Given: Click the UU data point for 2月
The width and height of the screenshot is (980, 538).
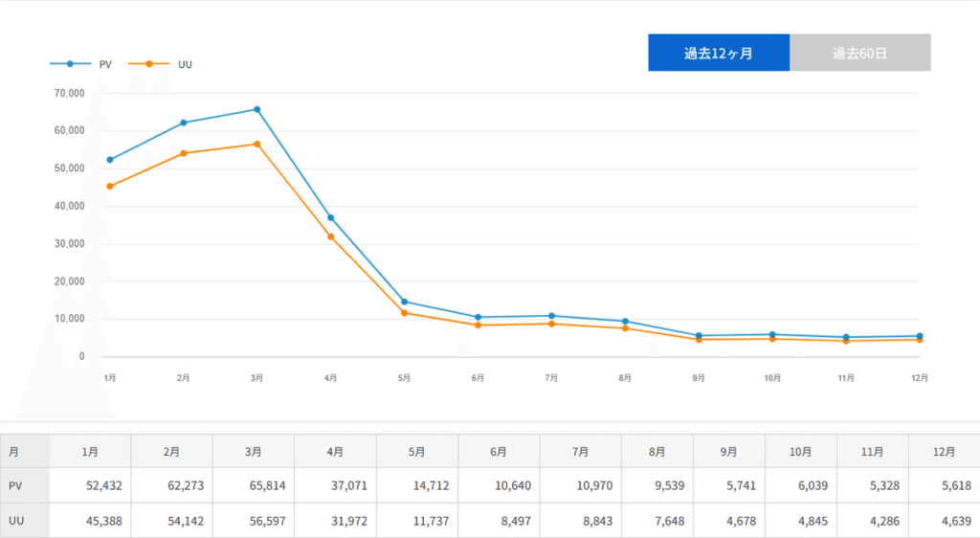Looking at the screenshot, I should 183,153.
